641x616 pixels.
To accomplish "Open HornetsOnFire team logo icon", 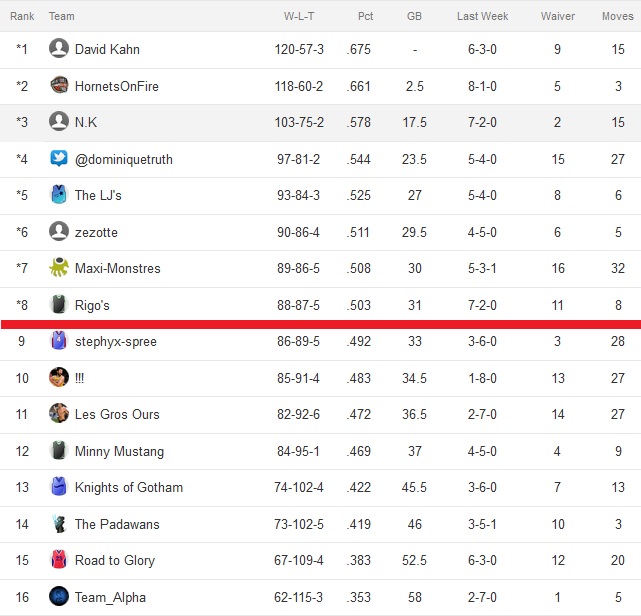I will [59, 85].
